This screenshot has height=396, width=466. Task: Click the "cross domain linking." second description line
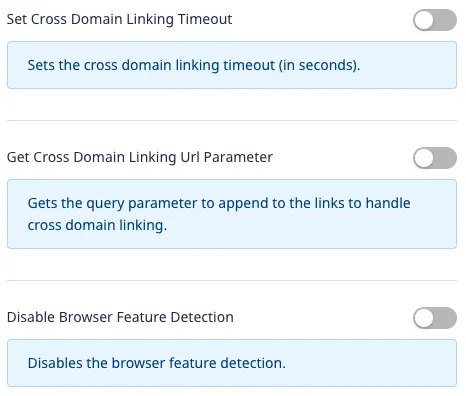pos(97,225)
